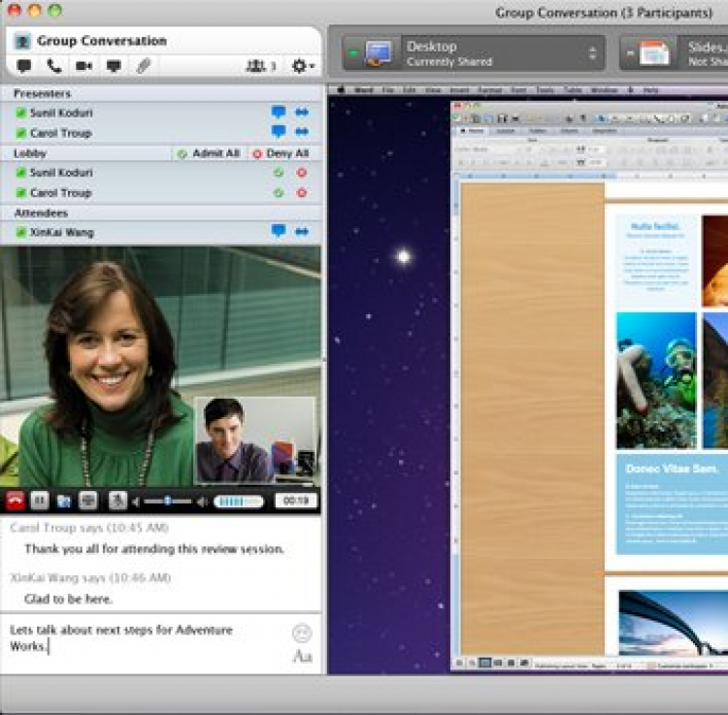Viewport: 728px width, 715px height.
Task: Pause the video call
Action: tap(40, 501)
